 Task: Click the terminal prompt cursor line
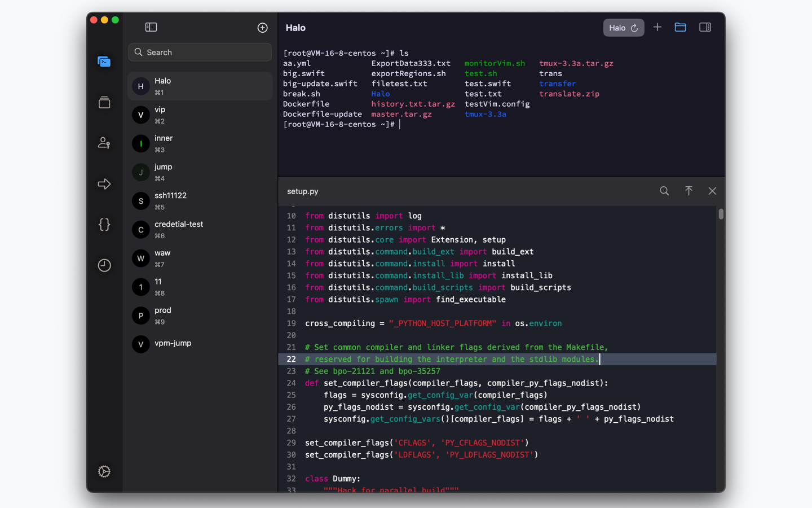pos(342,124)
